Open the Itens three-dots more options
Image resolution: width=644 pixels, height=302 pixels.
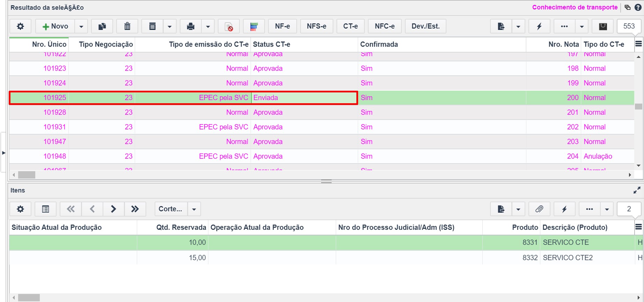[x=590, y=209]
